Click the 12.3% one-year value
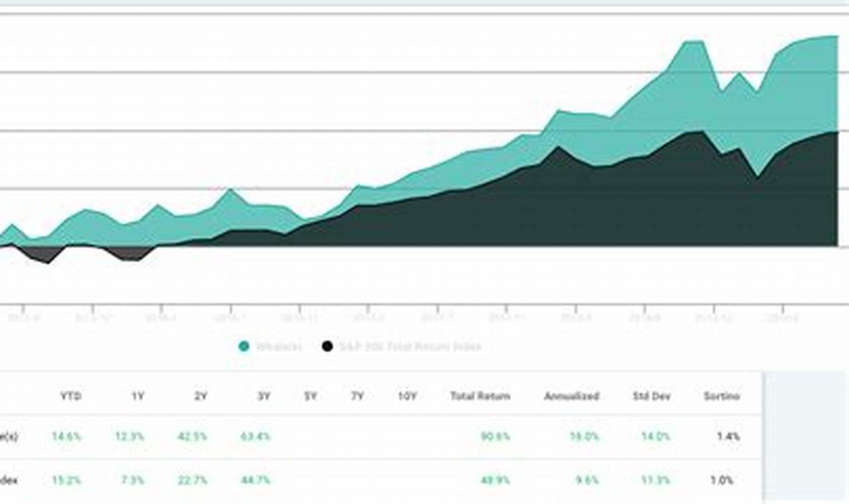The width and height of the screenshot is (849, 504). click(x=129, y=437)
